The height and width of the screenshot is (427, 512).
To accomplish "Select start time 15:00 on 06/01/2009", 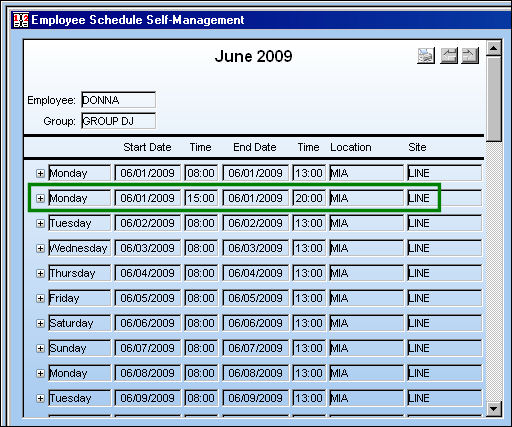I will point(201,198).
